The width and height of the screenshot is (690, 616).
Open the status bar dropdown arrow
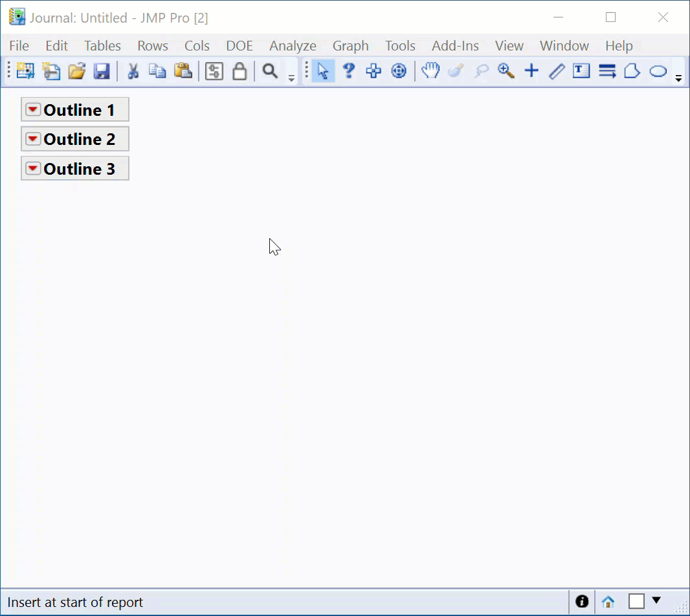point(656,602)
